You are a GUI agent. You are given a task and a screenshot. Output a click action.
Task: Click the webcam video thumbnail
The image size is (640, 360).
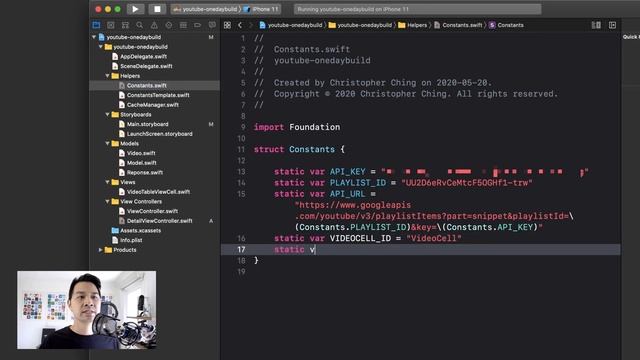click(x=87, y=310)
